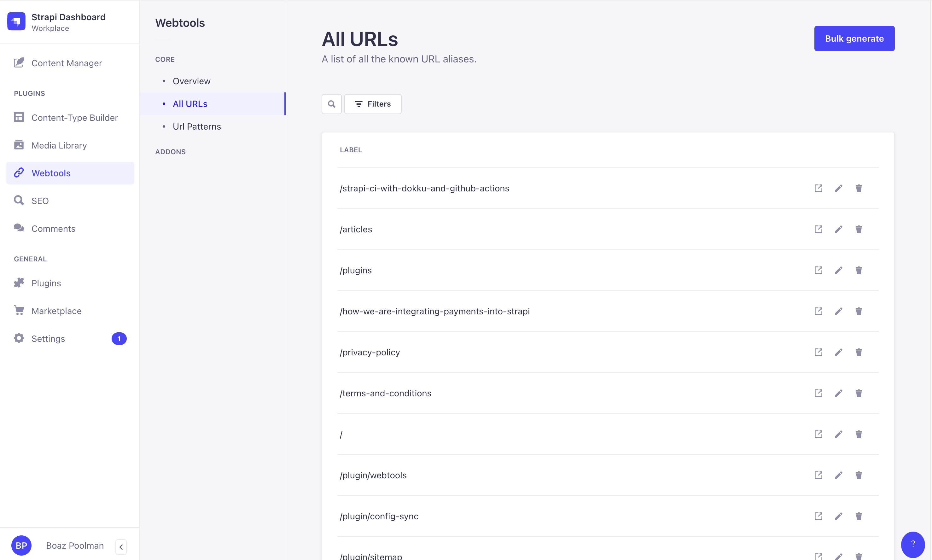Delete the /plugins URL alias
The height and width of the screenshot is (560, 932).
(859, 270)
